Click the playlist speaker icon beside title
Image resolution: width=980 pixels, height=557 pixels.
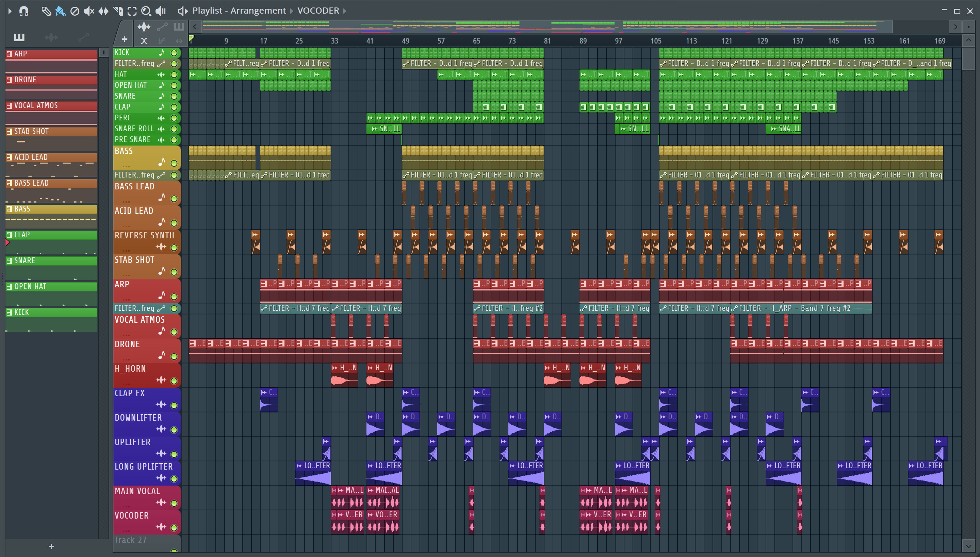click(183, 11)
